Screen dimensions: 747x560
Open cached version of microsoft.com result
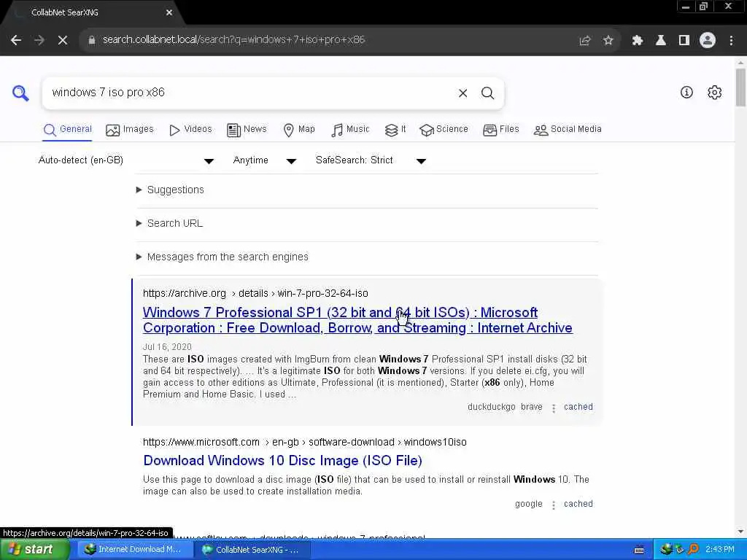point(578,504)
